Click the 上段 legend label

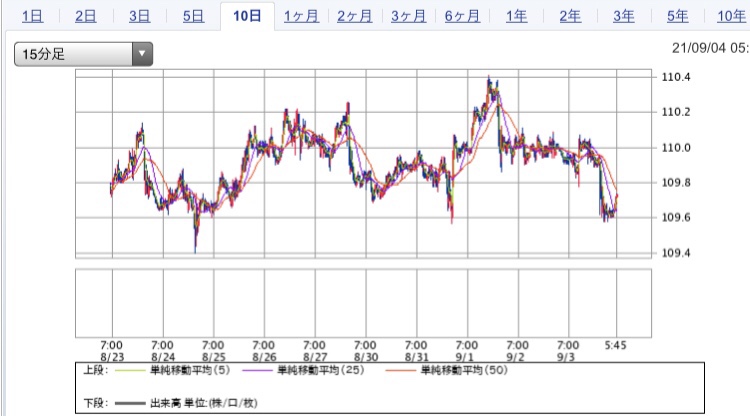[96, 370]
